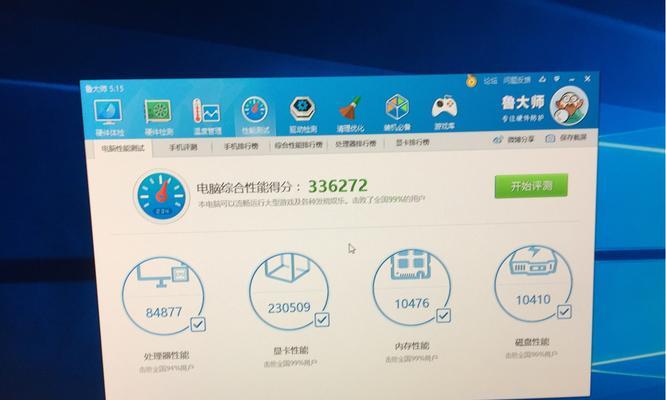The width and height of the screenshot is (666, 400).
Task: Open the 论坛 forum link
Action: 490,81
